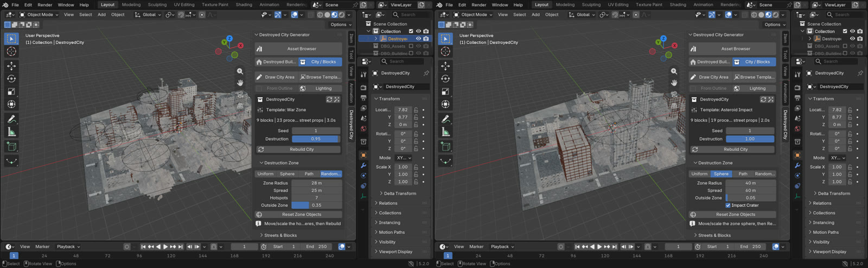Select the Move tool in the left viewport
868x268 pixels.
point(11,66)
